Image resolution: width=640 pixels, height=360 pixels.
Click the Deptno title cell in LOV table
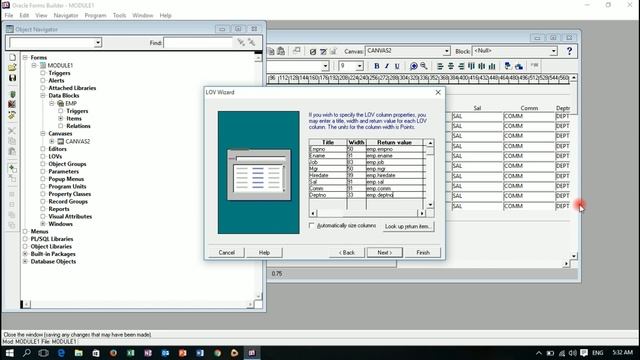pyautogui.click(x=328, y=195)
